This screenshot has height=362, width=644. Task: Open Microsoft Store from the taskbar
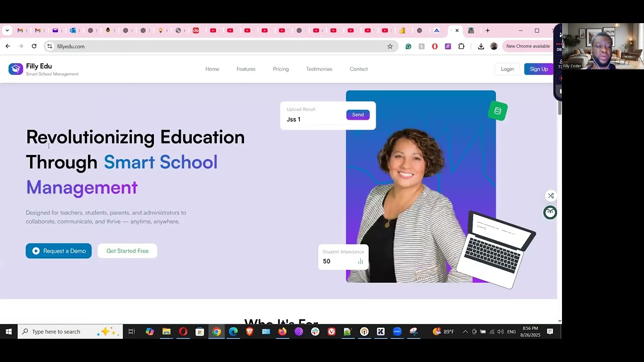[x=200, y=331]
